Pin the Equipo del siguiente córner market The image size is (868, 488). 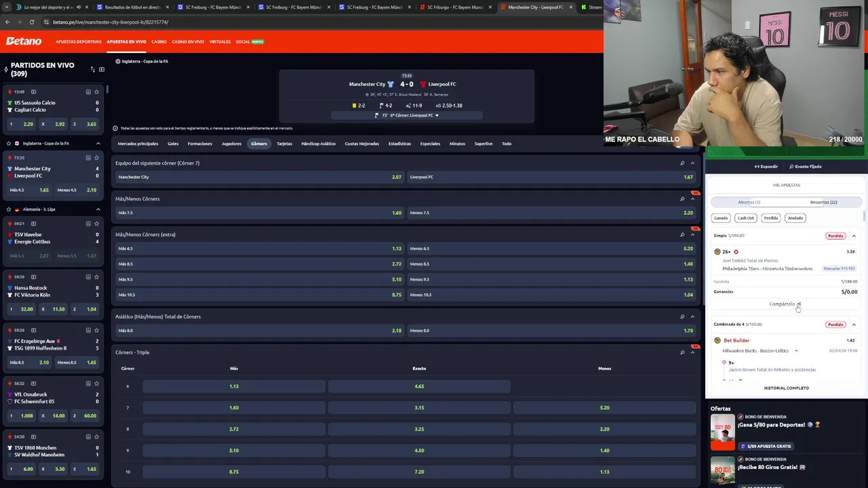(682, 163)
